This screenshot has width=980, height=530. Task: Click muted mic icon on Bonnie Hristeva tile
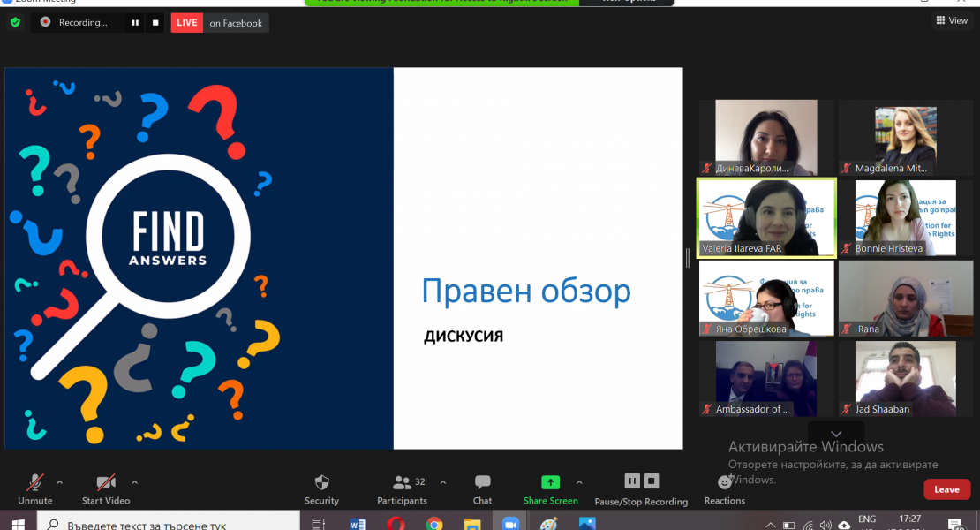[x=847, y=248]
